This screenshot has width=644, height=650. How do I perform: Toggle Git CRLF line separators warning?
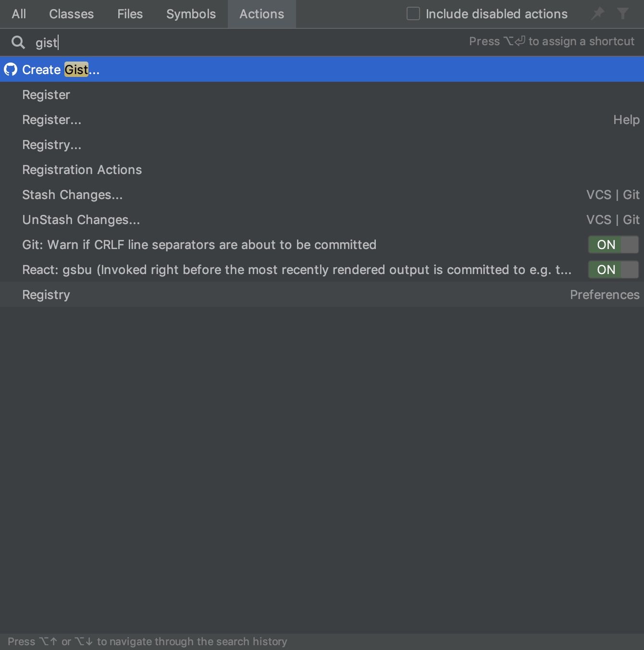pyautogui.click(x=613, y=245)
